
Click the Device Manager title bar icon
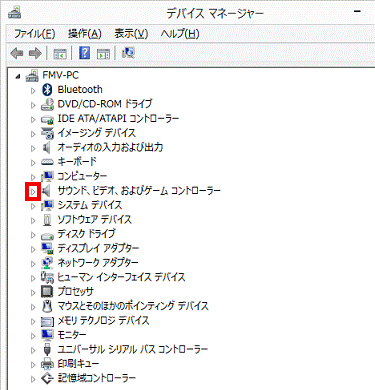pos(15,13)
